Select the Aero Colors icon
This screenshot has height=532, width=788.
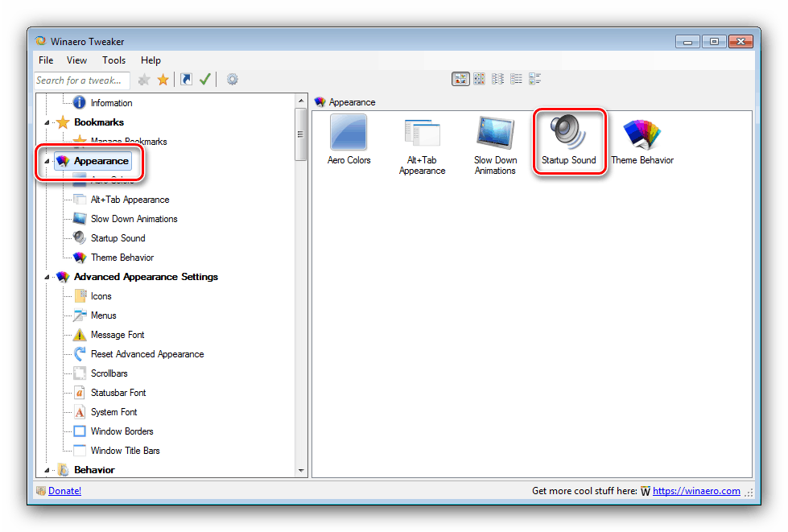(349, 133)
